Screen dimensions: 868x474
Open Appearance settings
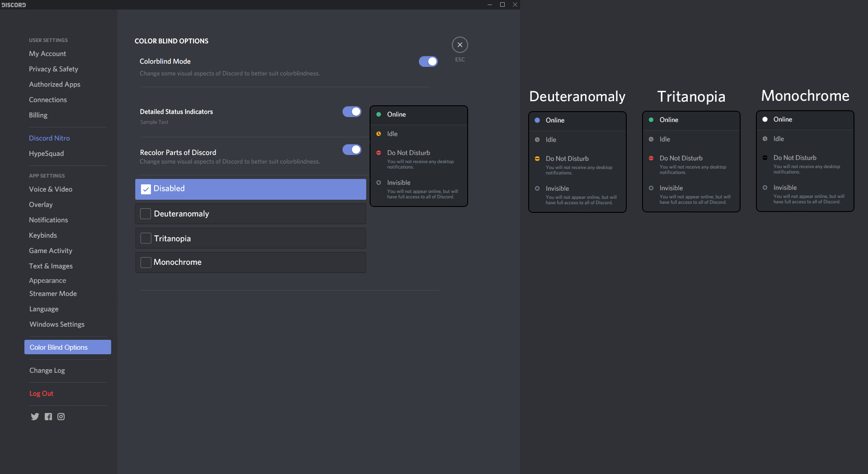(47, 281)
